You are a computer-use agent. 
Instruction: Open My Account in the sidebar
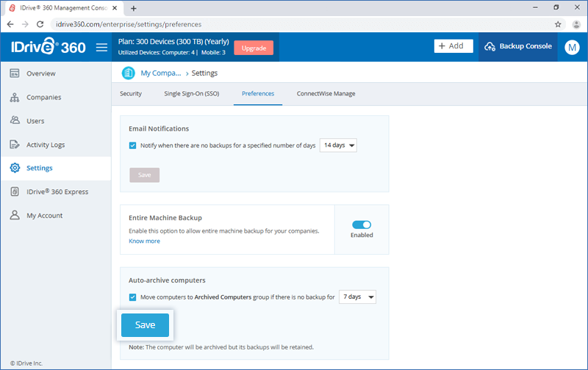tap(44, 216)
